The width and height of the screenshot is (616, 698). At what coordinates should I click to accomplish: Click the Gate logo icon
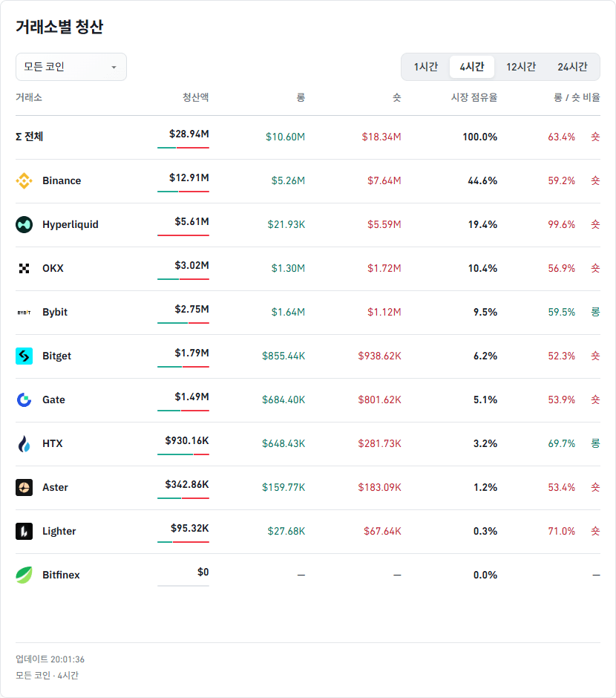click(24, 399)
